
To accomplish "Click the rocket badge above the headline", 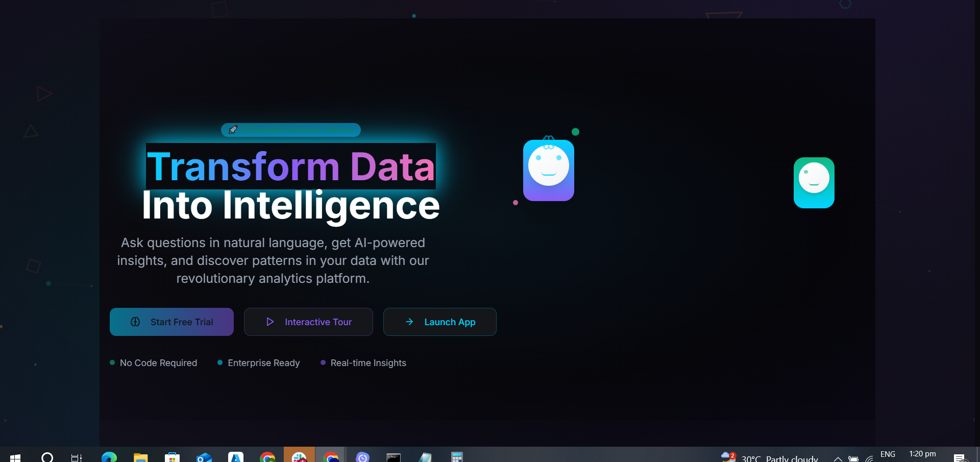I will [291, 130].
